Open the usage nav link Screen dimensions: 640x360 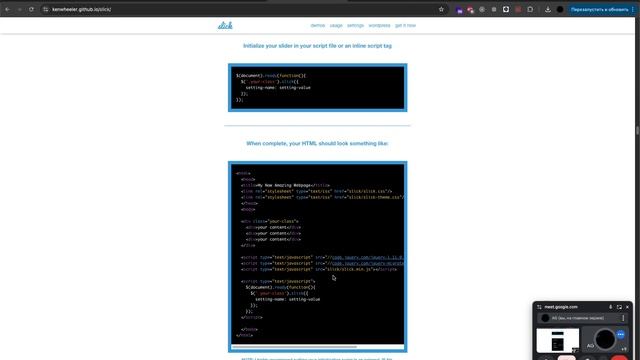pos(336,25)
